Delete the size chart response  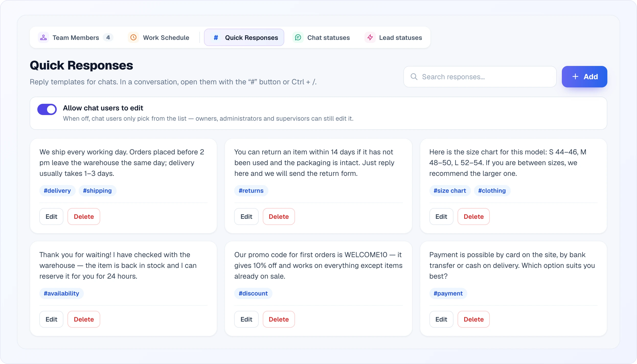(x=474, y=217)
